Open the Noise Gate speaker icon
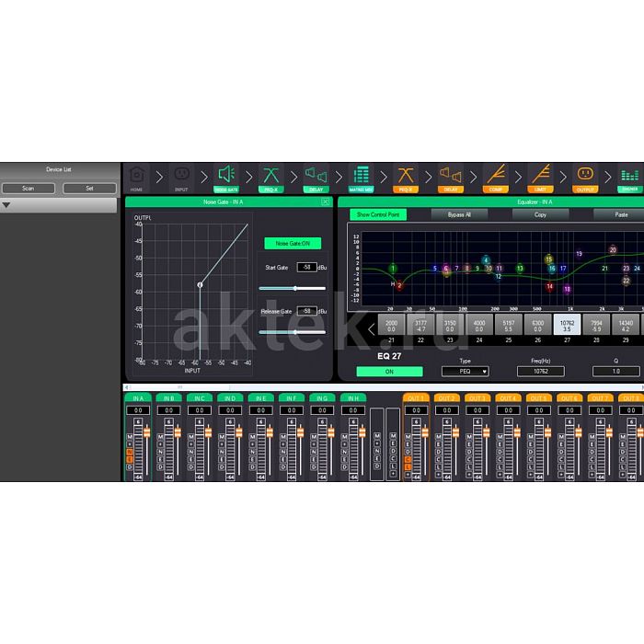Screen dimensions: 644x644 click(x=226, y=178)
